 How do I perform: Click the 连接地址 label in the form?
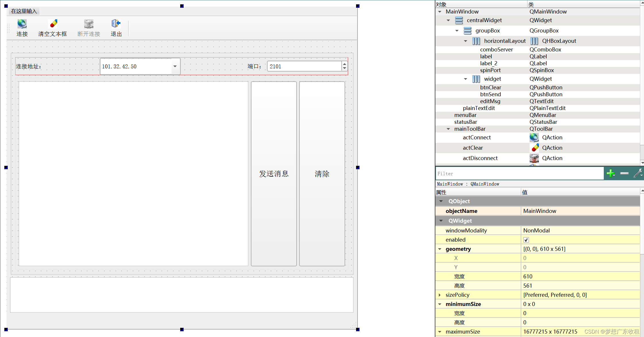pos(28,67)
